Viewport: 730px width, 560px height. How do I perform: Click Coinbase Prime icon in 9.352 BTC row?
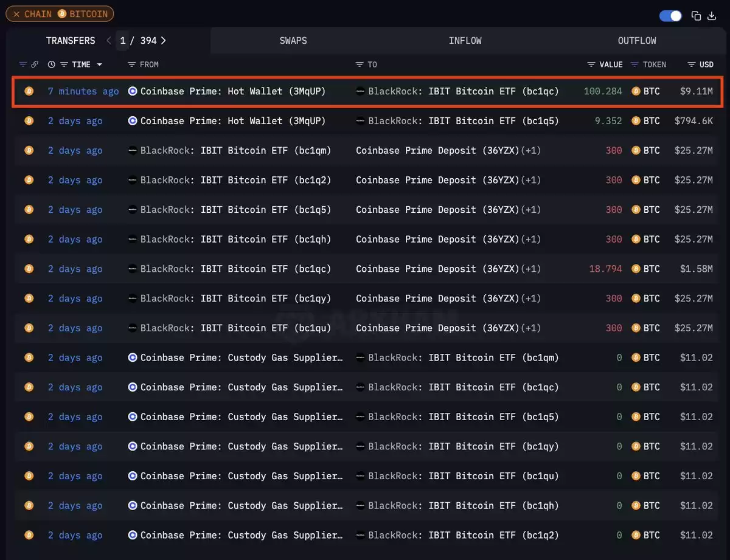[x=133, y=121]
